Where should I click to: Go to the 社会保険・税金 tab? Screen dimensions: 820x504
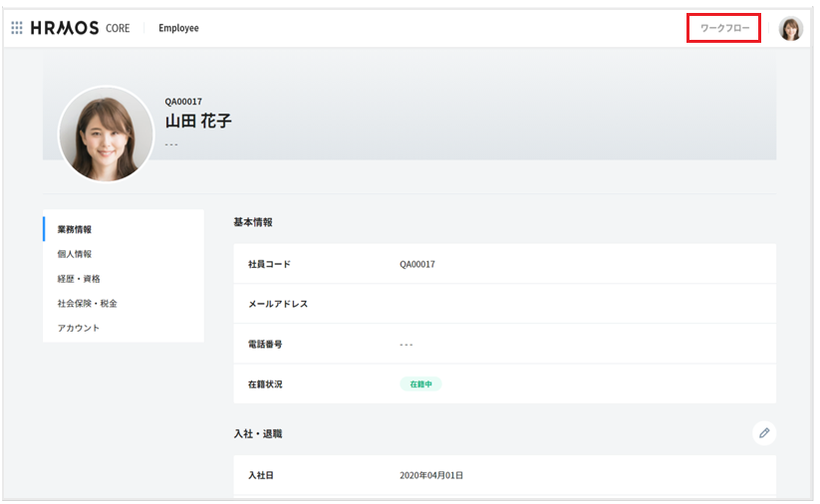click(88, 303)
